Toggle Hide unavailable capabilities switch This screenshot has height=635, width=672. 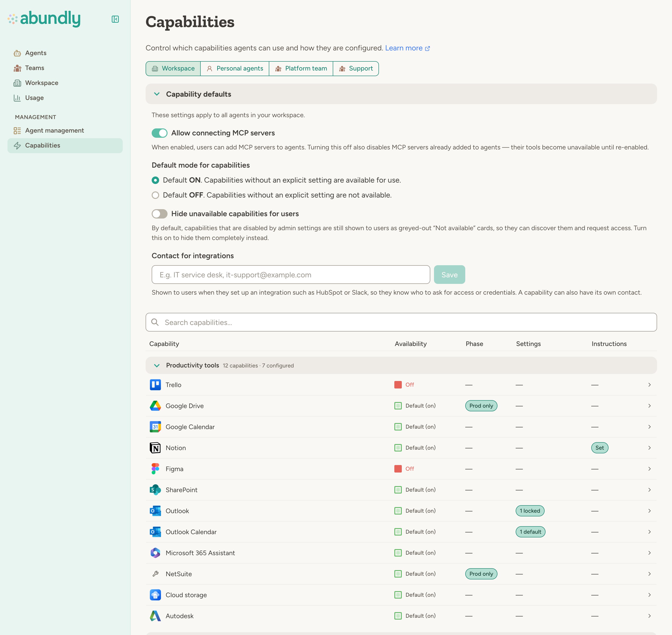tap(159, 214)
